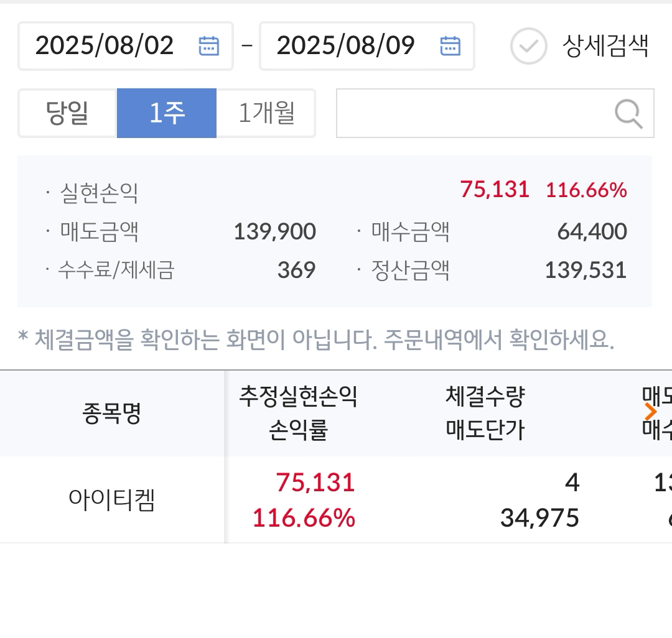Screen dimensions: 672x638
Task: Click the 종목명 column header
Action: coord(111,413)
